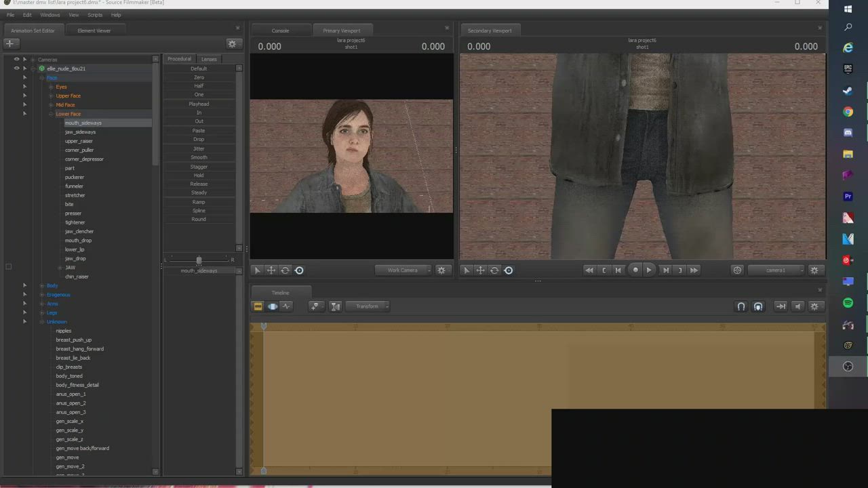868x488 pixels.
Task: Toggle the selection arrow for Lower Face row
Action: pyautogui.click(x=25, y=114)
